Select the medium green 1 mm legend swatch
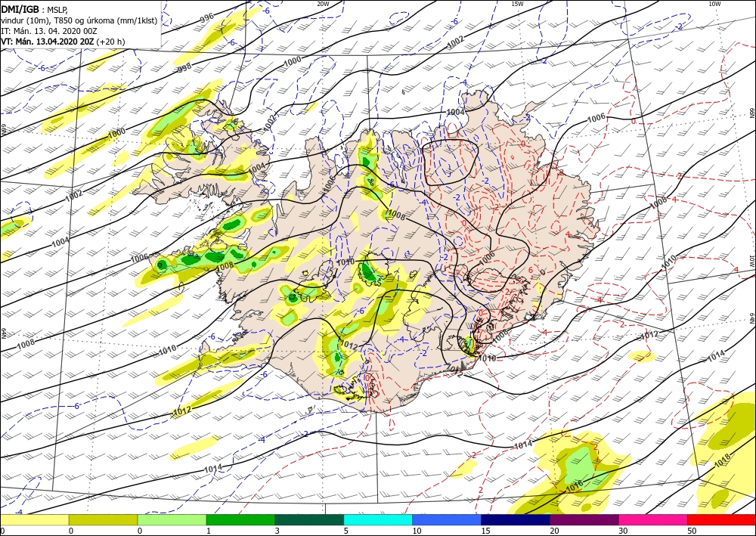 [x=240, y=519]
